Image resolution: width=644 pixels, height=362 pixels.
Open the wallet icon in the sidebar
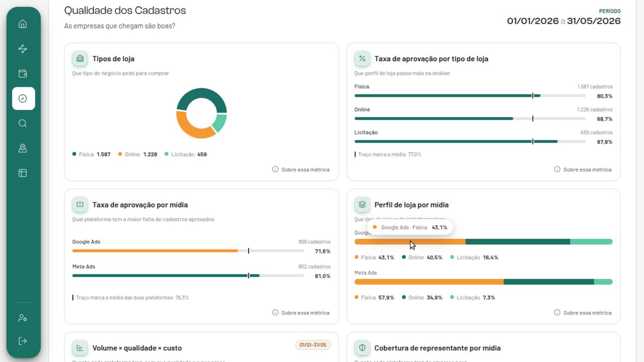click(x=23, y=74)
